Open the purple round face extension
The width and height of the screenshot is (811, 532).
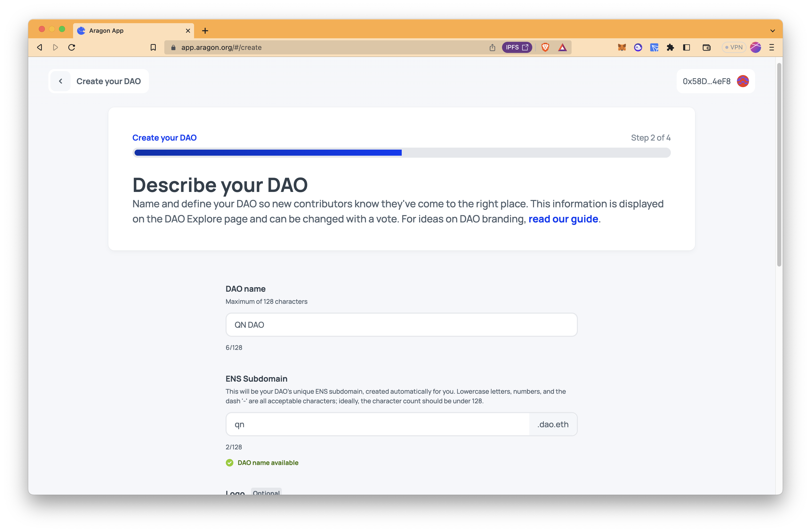[638, 47]
